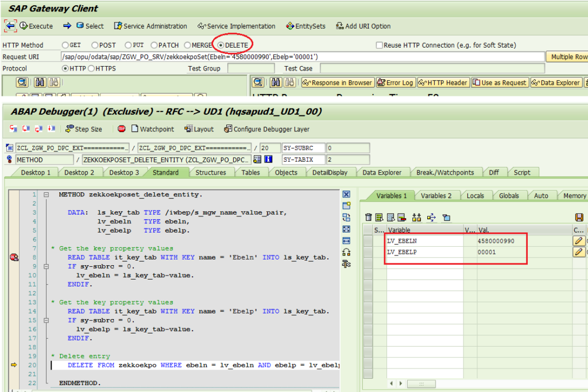
Task: Switch to the Structures tab
Action: [x=210, y=172]
